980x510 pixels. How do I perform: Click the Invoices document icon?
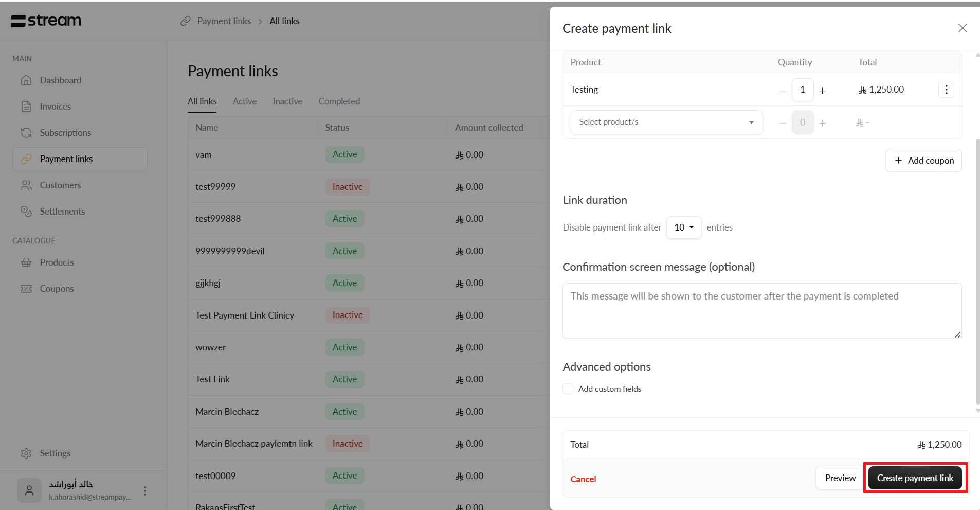pos(26,107)
